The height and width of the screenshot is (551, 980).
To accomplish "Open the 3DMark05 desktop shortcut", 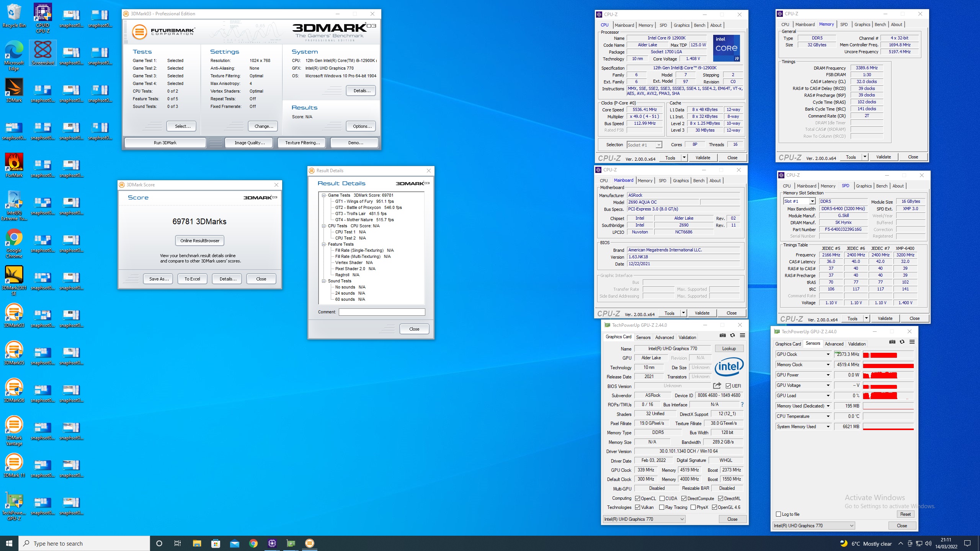I will [14, 353].
